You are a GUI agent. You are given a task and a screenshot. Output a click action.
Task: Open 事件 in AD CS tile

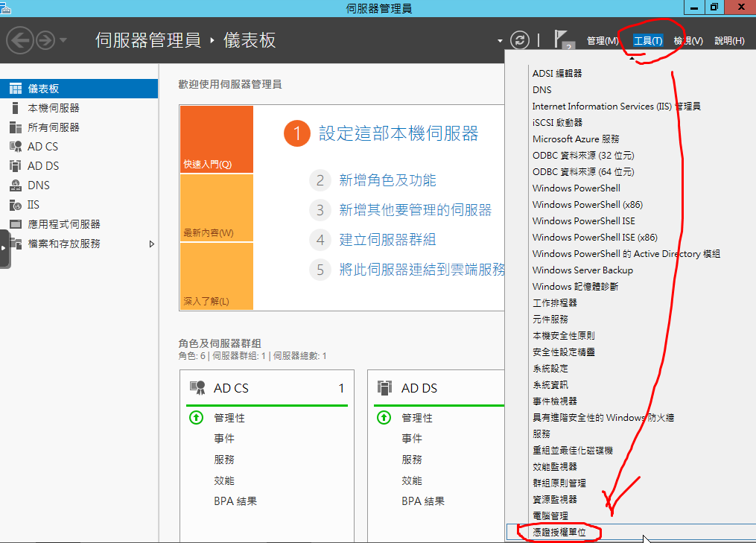pos(224,439)
